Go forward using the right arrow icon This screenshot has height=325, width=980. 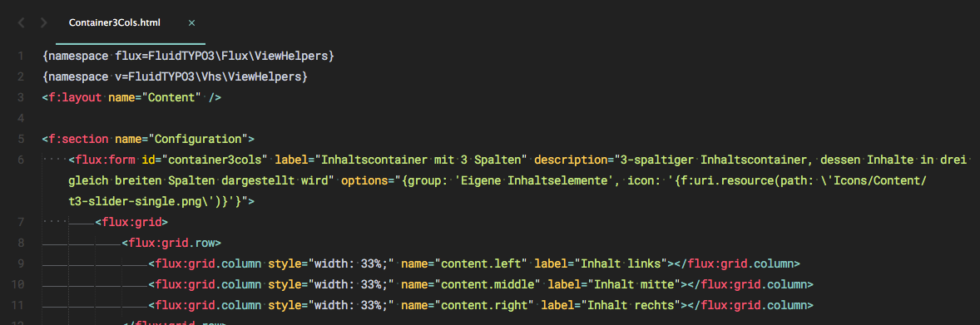43,23
